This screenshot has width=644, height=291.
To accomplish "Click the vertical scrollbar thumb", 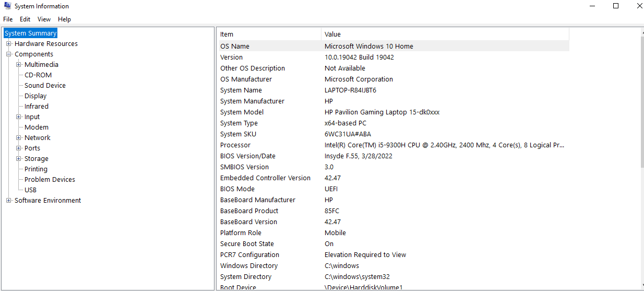I will pos(641,102).
